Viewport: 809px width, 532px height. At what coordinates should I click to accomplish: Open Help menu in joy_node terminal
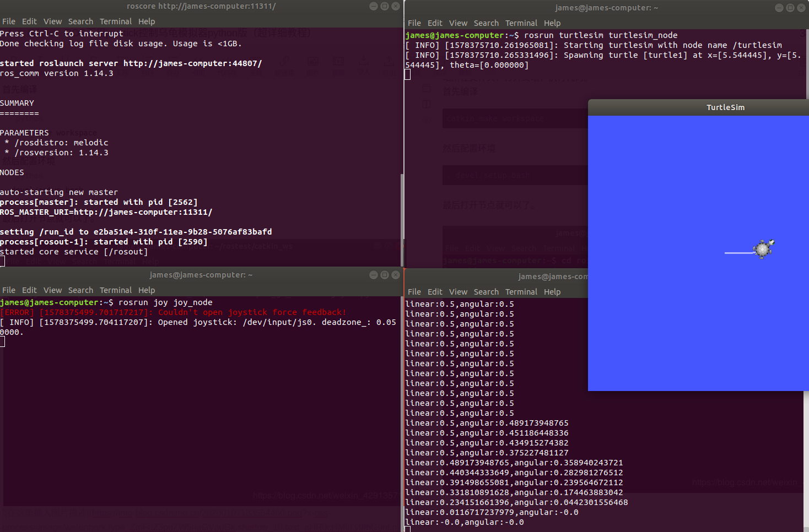click(x=147, y=290)
